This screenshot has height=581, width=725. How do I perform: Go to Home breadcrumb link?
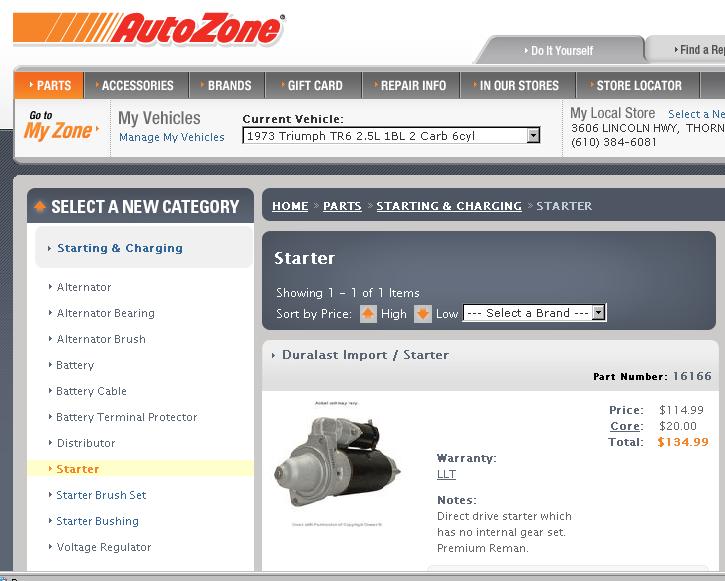290,206
